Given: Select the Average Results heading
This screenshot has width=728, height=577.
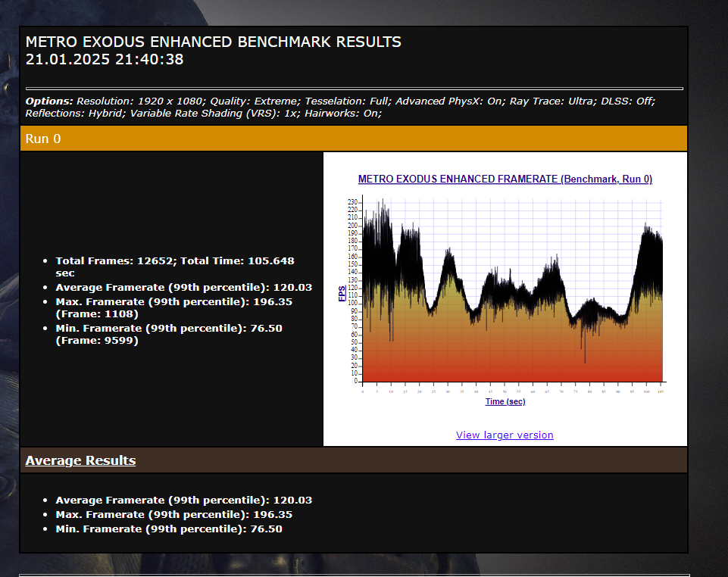Looking at the screenshot, I should (x=80, y=460).
